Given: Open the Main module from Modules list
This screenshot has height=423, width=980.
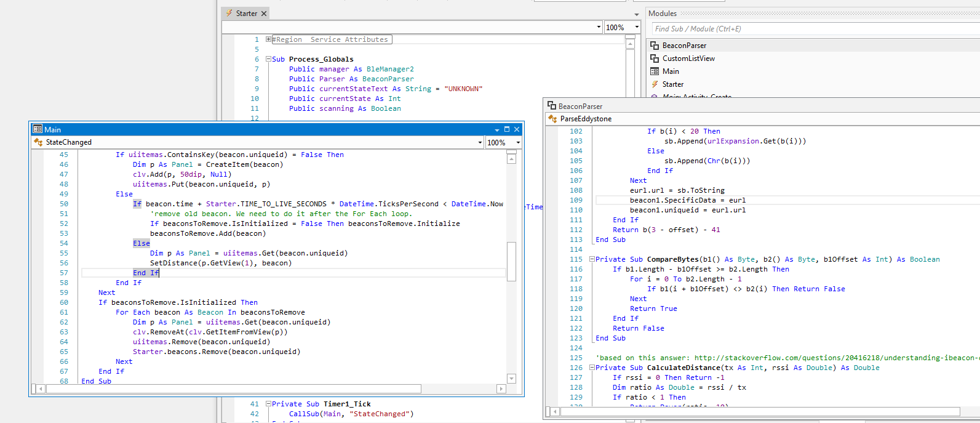Looking at the screenshot, I should tap(671, 71).
